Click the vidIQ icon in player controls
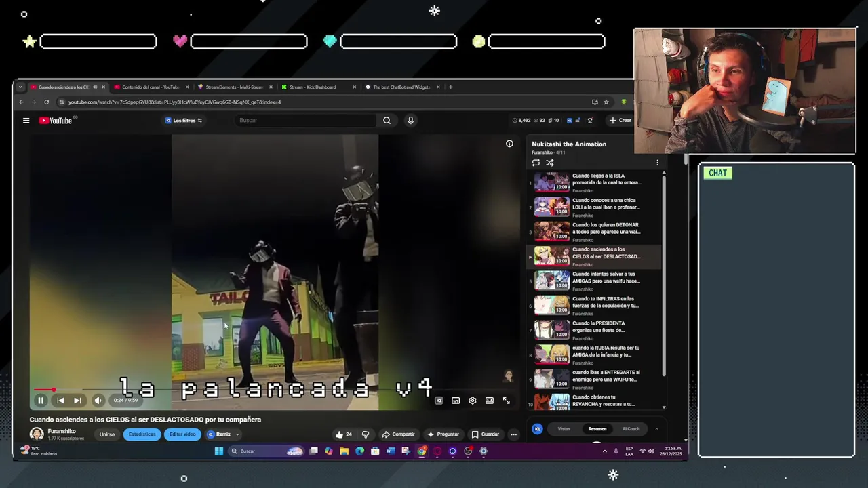Viewport: 868px width, 488px height. [439, 401]
